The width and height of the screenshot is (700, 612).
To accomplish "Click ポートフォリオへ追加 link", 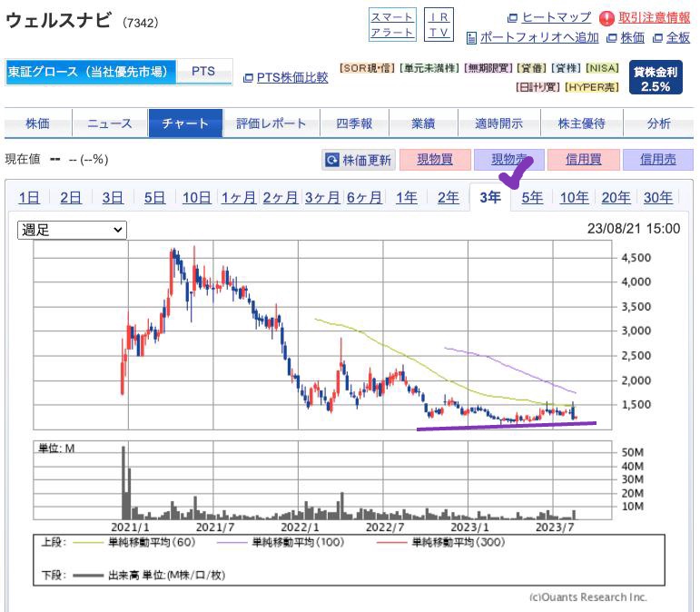I will (x=539, y=37).
